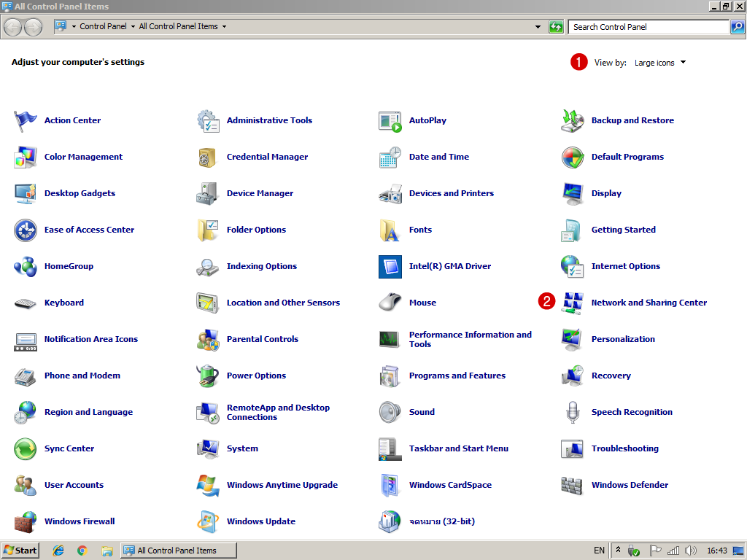The width and height of the screenshot is (747, 560).
Task: Click the Back navigation button
Action: 13,27
